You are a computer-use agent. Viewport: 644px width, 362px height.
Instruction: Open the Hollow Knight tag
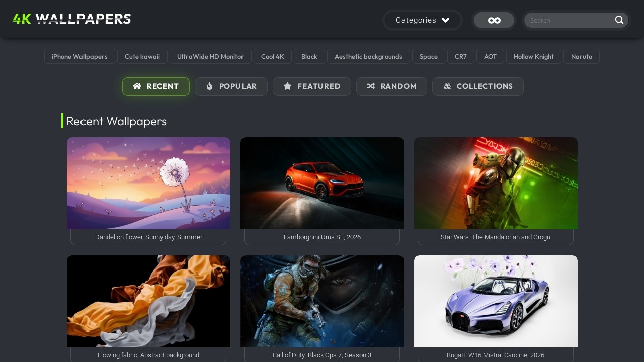[534, 56]
